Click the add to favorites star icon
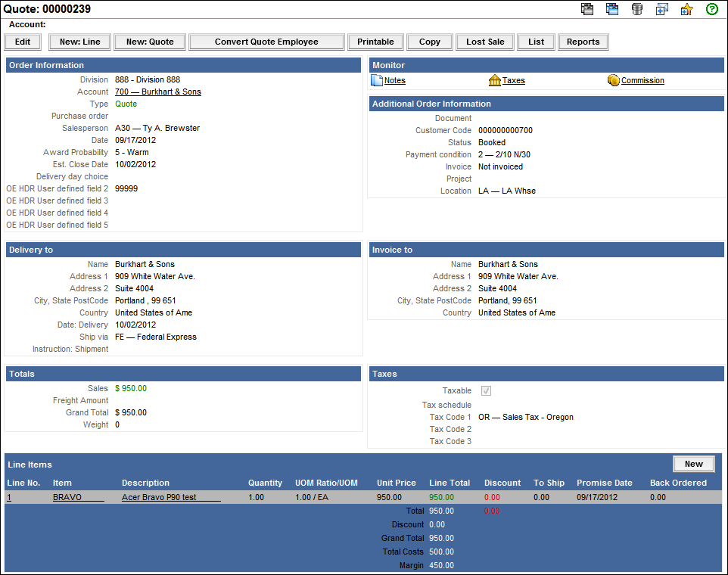728x575 pixels. (686, 9)
